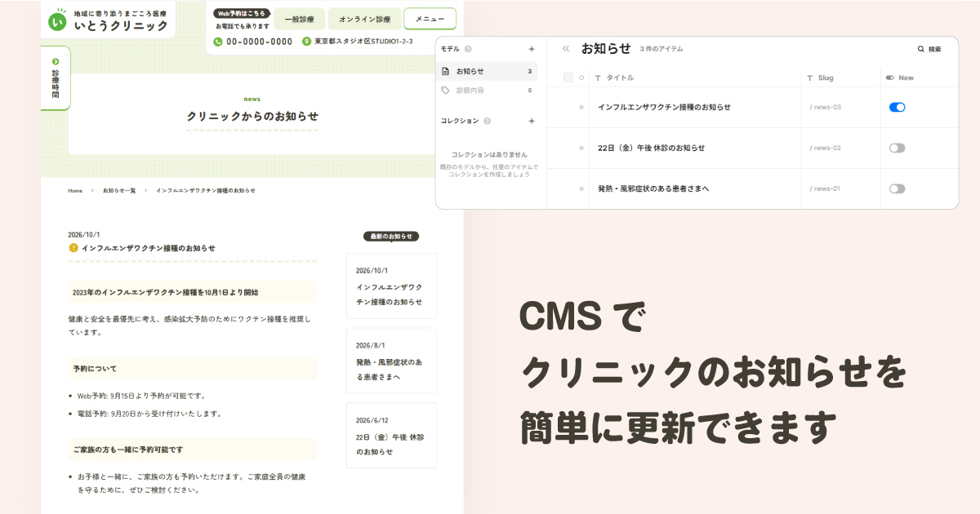Add a new model with the モデル plus button
Screen dimensions: 980x514
point(531,49)
